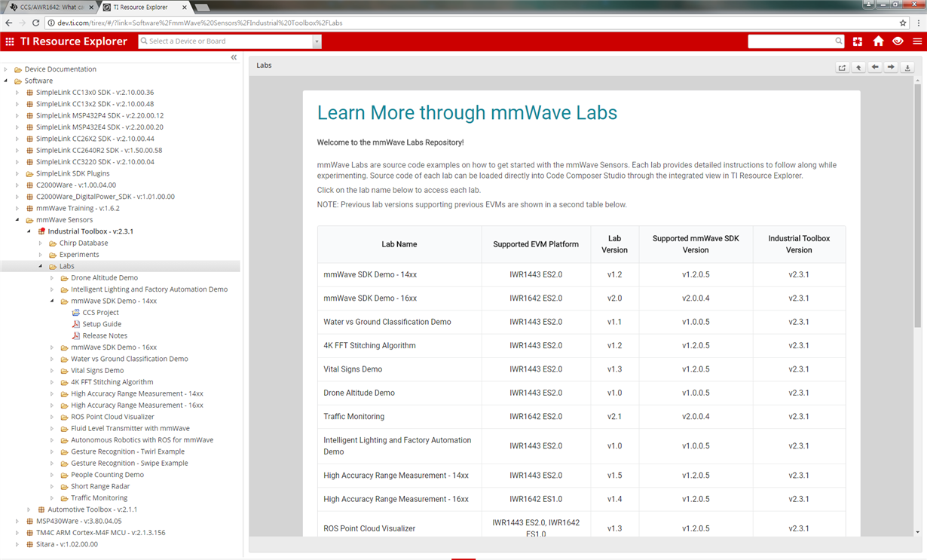Click 4K FFT Stitching Algorithm table name

coord(369,346)
